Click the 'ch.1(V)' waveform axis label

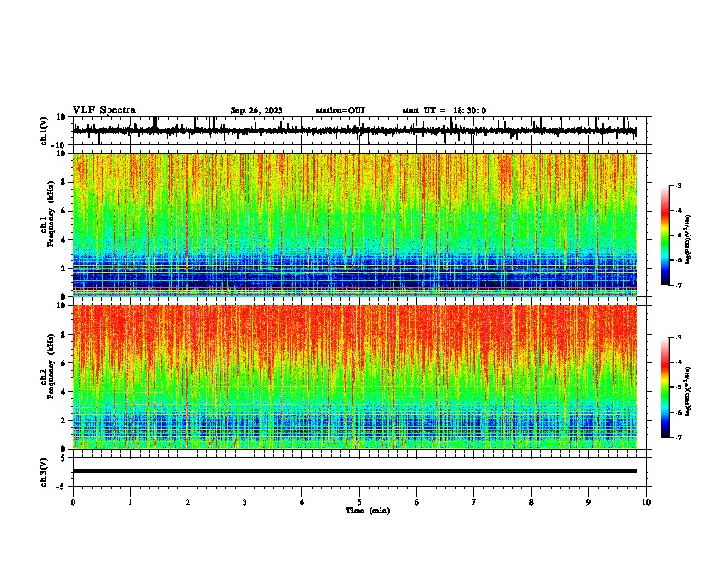pos(44,131)
